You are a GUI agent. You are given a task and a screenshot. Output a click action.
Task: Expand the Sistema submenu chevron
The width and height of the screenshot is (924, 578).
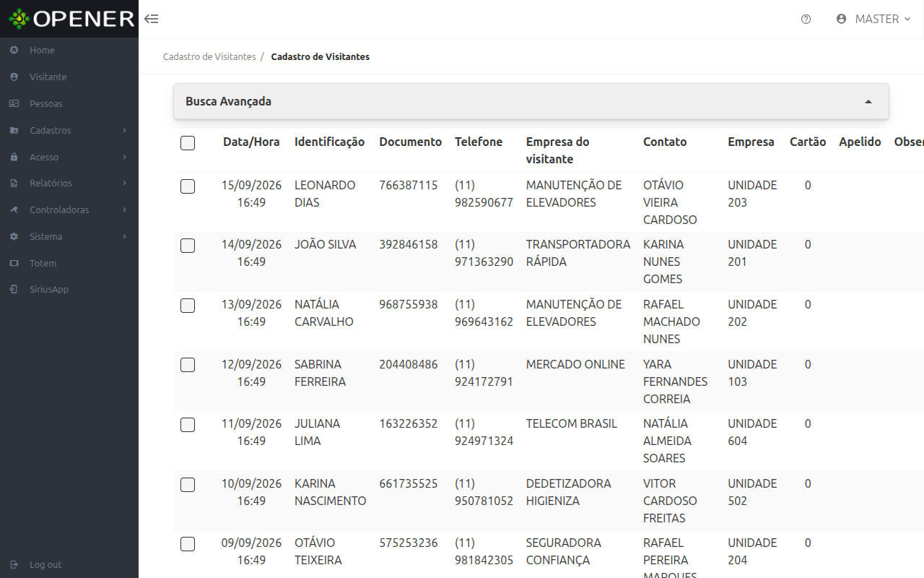pos(125,236)
